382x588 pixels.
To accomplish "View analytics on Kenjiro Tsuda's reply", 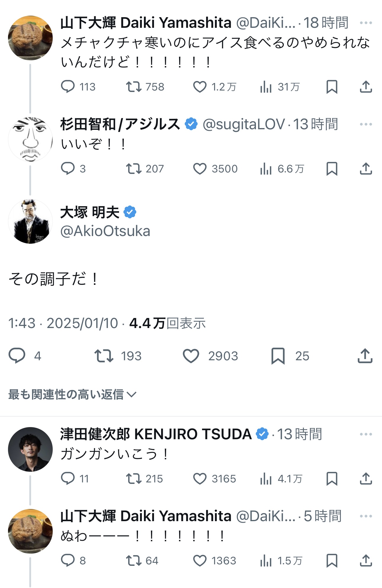I will [x=266, y=479].
